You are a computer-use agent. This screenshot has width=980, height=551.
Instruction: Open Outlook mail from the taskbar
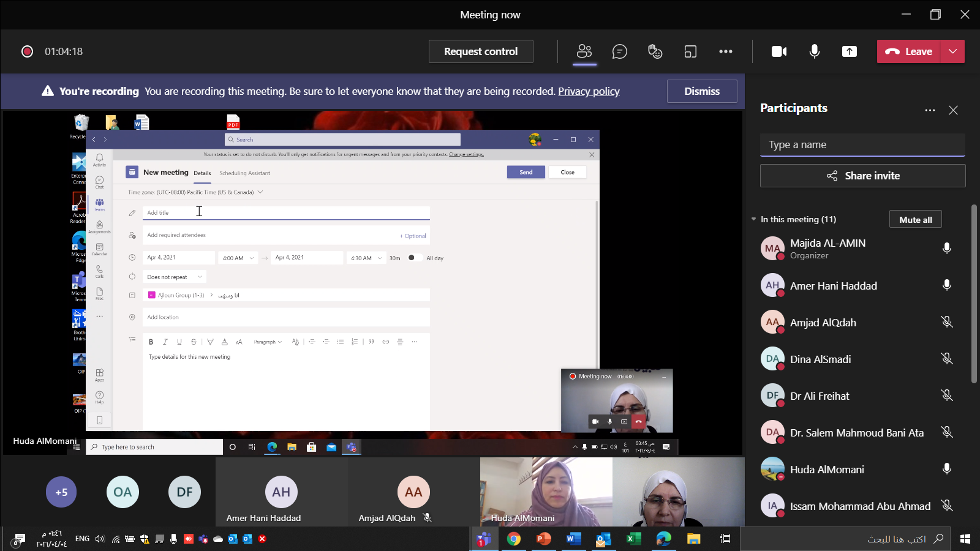(x=603, y=539)
